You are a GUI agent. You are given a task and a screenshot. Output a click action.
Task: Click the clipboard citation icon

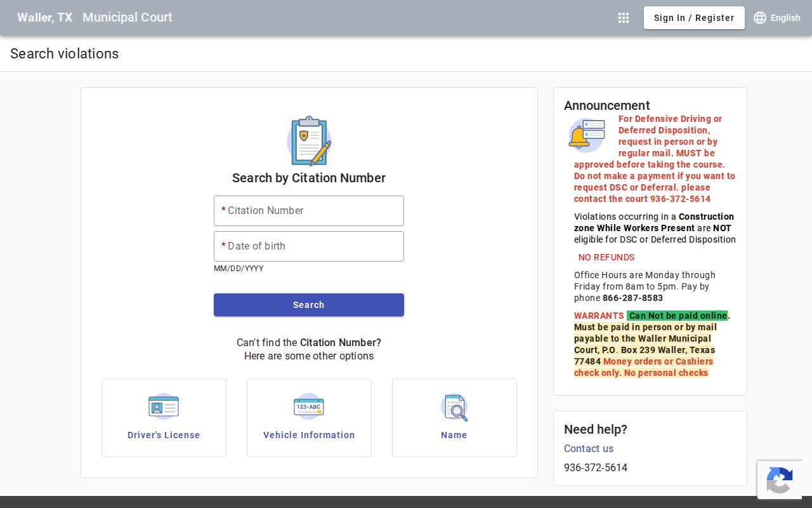pos(309,141)
